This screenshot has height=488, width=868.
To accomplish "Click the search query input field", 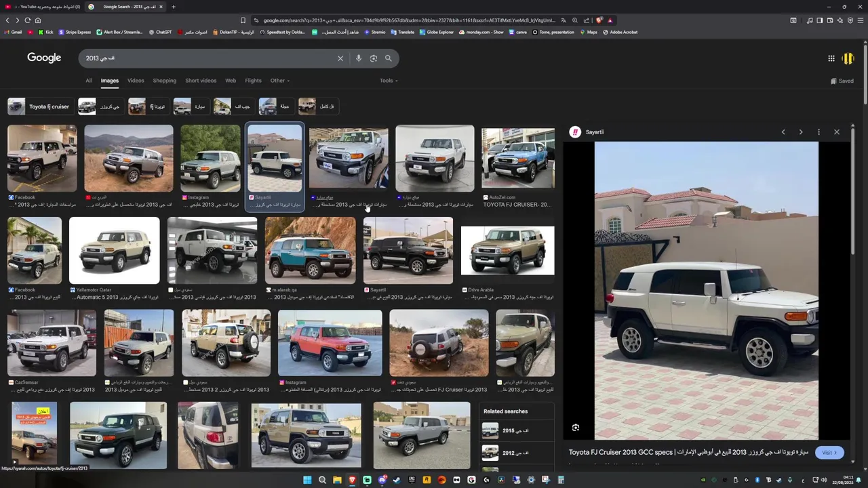I will pyautogui.click(x=210, y=58).
